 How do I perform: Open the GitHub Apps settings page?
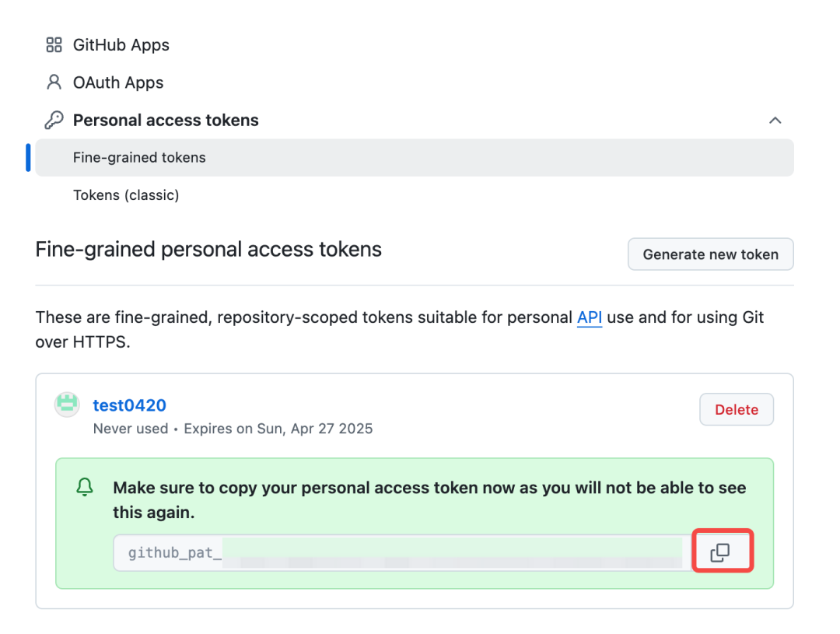(x=121, y=45)
